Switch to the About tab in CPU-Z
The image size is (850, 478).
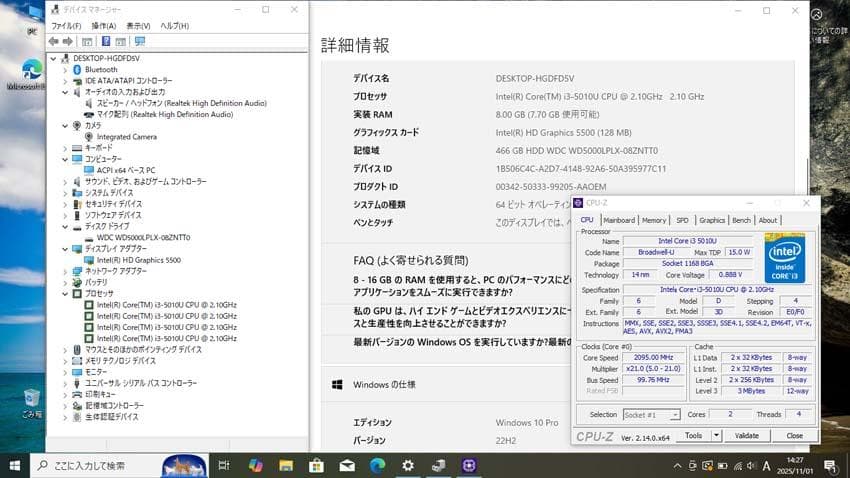click(768, 220)
